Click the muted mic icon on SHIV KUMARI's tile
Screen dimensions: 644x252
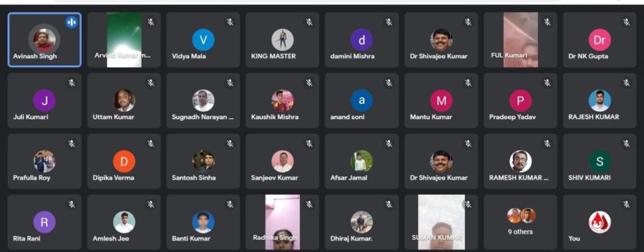(626, 144)
